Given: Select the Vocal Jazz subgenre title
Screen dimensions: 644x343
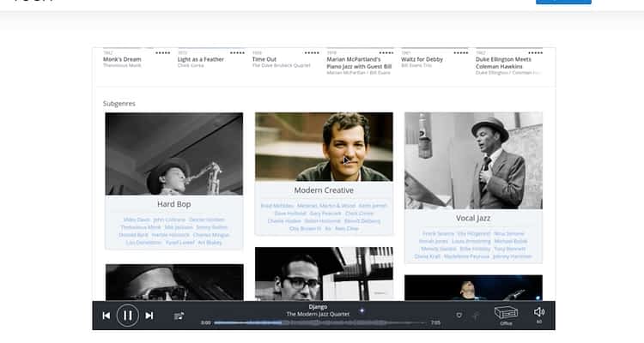Looking at the screenshot, I should [473, 219].
